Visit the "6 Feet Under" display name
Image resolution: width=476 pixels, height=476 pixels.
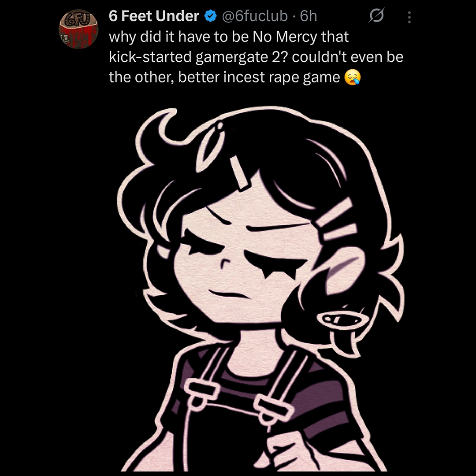coord(154,16)
